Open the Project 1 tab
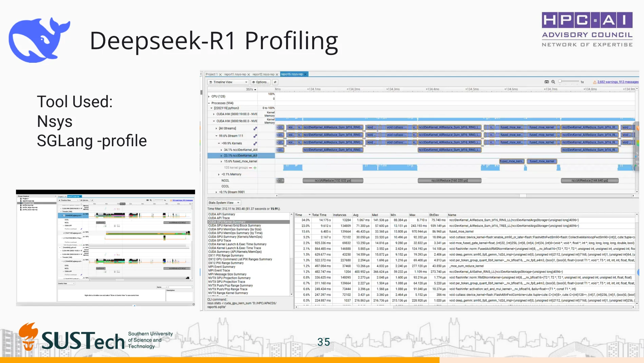644x363 pixels. 211,75
